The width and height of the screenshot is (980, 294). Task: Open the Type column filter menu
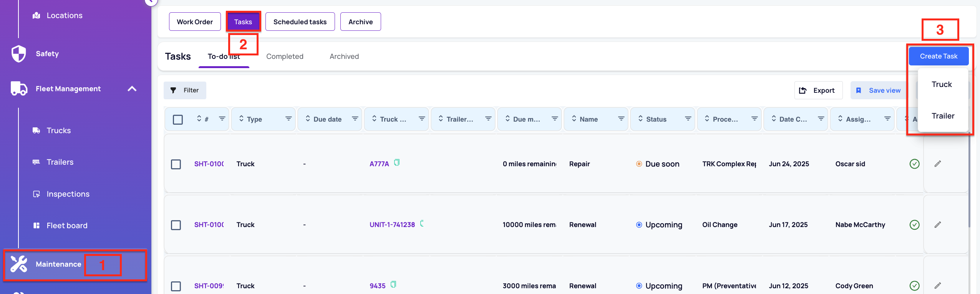289,119
